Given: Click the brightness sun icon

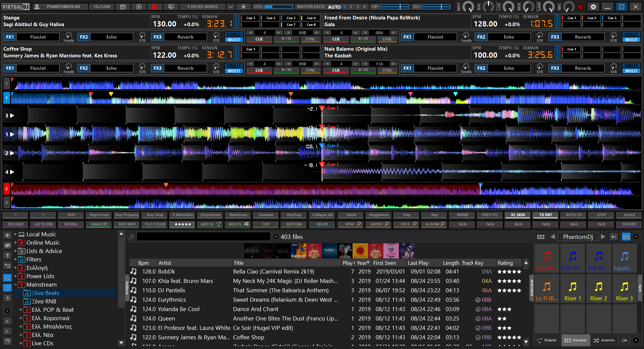Looking at the screenshot, I should click(x=244, y=7).
